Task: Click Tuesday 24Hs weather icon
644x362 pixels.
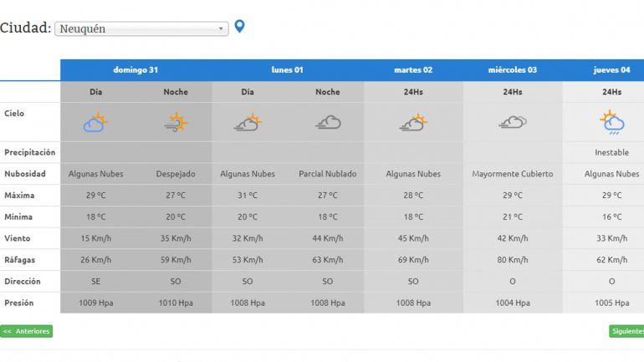Action: (x=413, y=124)
